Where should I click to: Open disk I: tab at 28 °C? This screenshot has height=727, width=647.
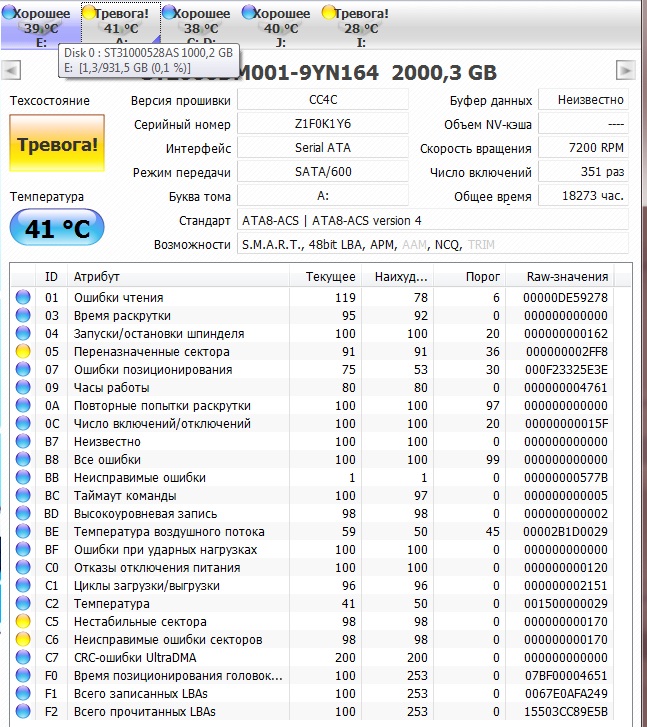pos(361,26)
